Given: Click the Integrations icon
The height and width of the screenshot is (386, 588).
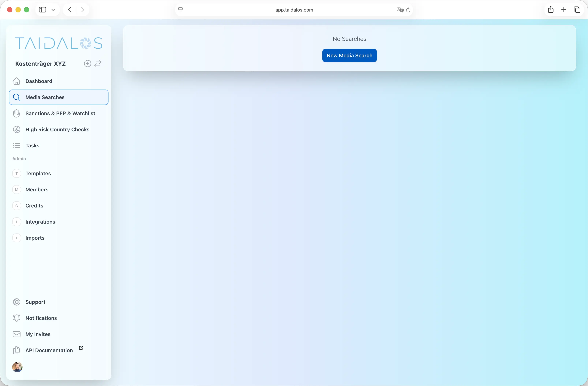Looking at the screenshot, I should (x=16, y=222).
